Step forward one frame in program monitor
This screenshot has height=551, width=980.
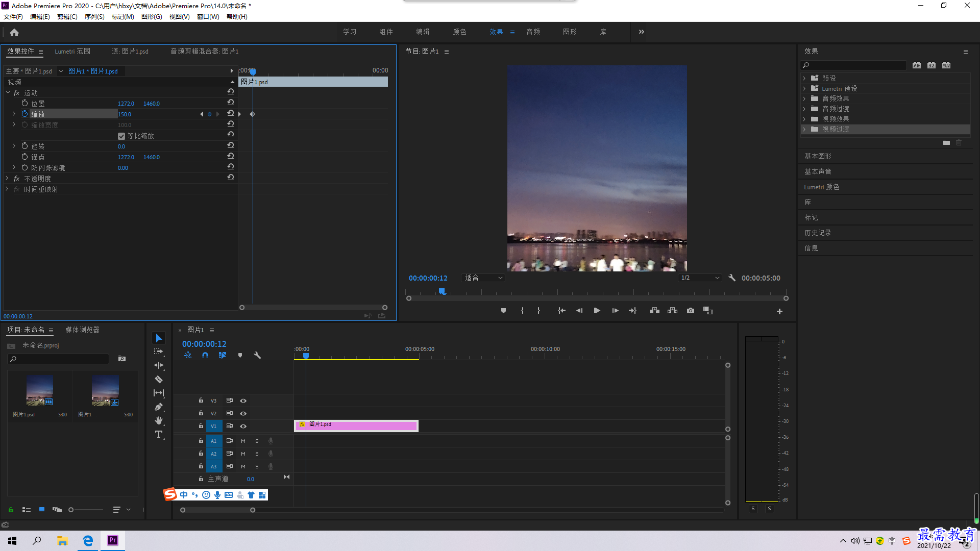pos(615,311)
